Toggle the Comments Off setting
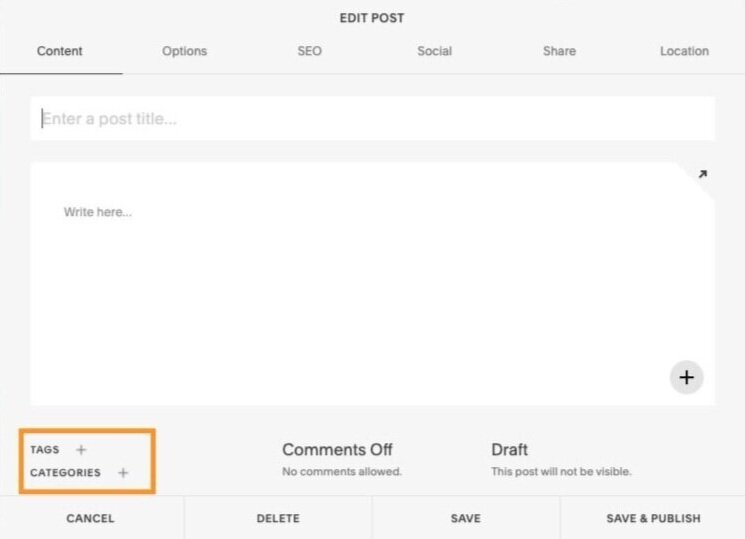This screenshot has width=745, height=539. (337, 450)
